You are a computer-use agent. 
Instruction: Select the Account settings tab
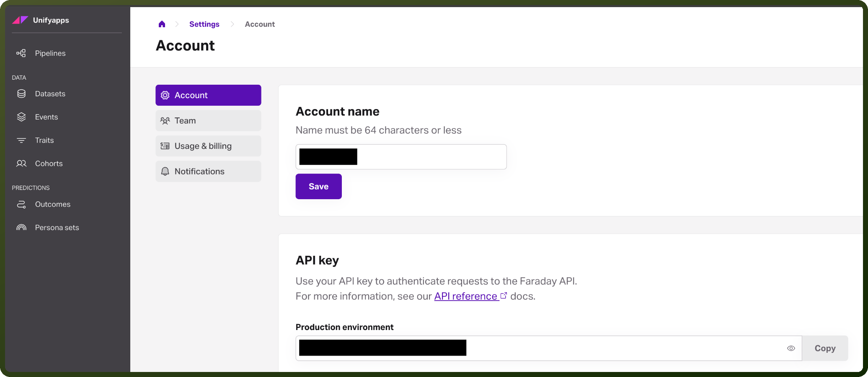click(x=208, y=95)
